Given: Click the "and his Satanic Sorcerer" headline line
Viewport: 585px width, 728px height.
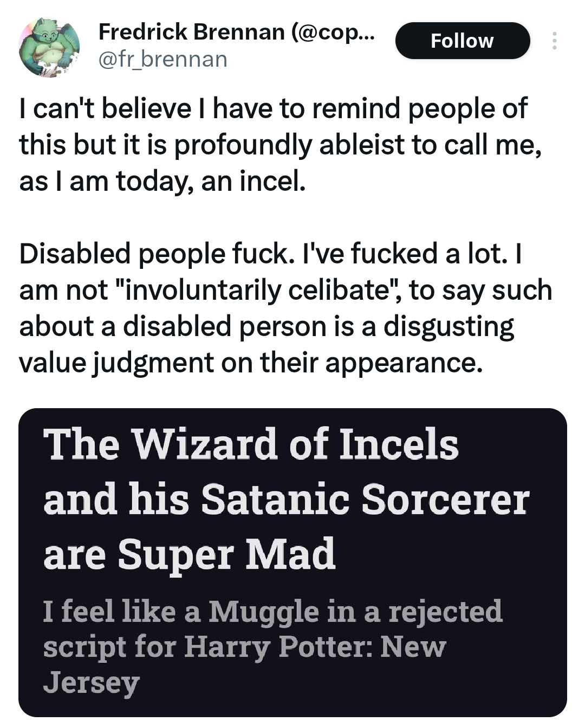Looking at the screenshot, I should point(286,499).
